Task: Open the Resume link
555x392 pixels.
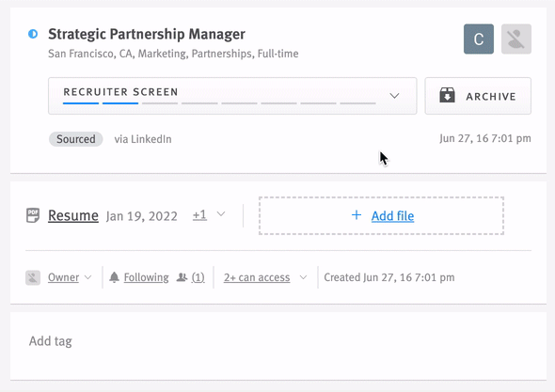Action: (73, 215)
